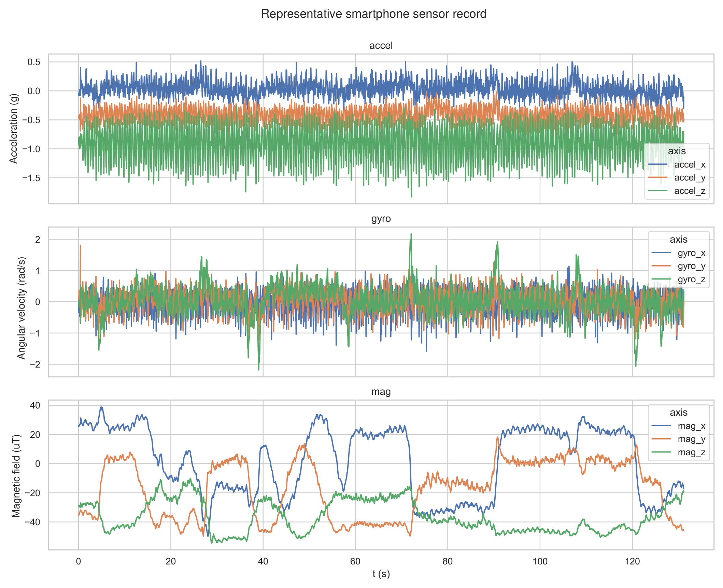Screen dimensions: 723x588
Task: Click the mag y-axis tick 40
Action: pyautogui.click(x=35, y=405)
